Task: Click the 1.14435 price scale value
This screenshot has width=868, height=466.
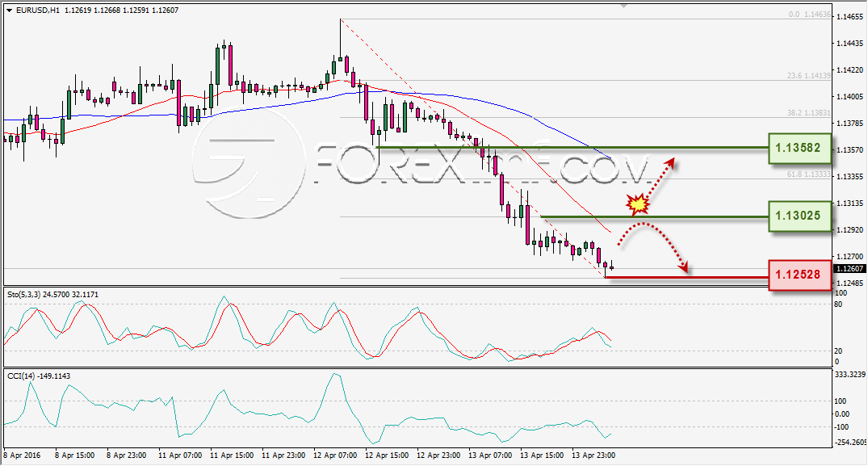Action: (849, 43)
